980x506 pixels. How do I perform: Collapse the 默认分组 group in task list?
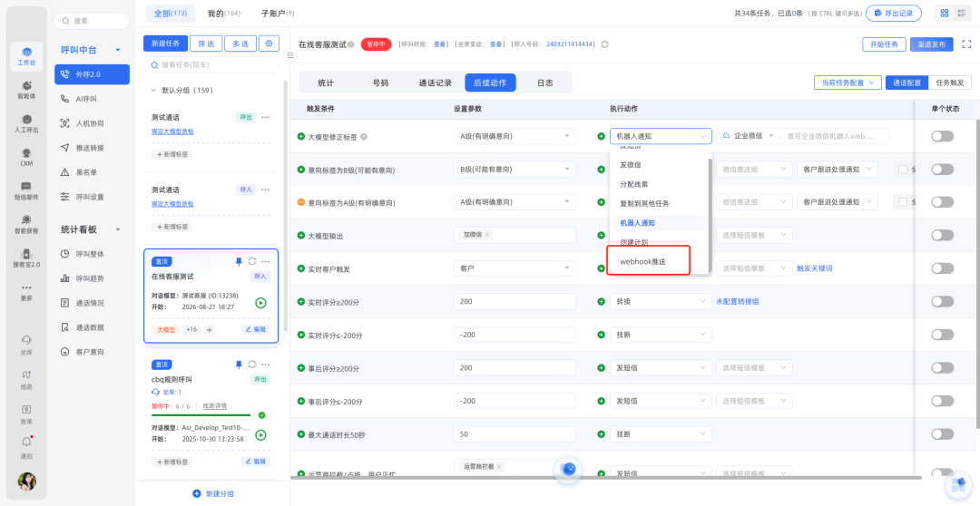(x=154, y=90)
